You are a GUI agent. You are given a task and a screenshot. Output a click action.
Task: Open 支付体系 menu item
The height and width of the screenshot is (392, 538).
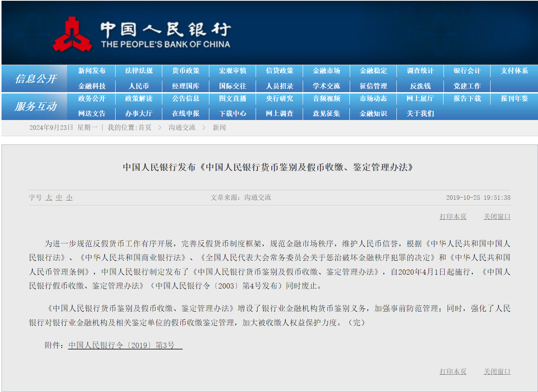pyautogui.click(x=514, y=71)
